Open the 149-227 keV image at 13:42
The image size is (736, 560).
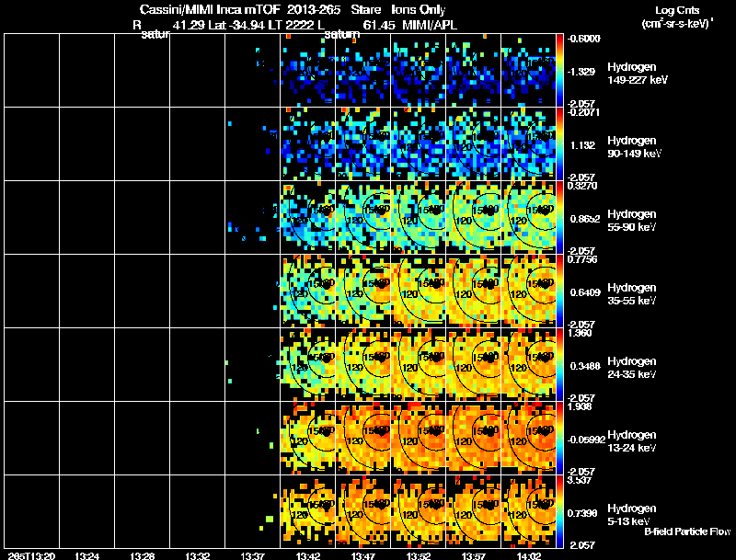point(307,71)
